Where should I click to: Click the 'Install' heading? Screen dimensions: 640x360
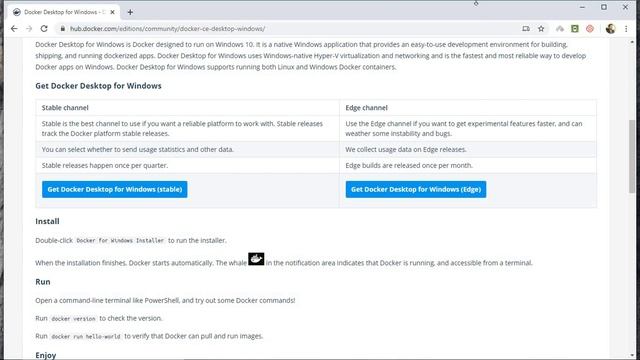(47, 221)
